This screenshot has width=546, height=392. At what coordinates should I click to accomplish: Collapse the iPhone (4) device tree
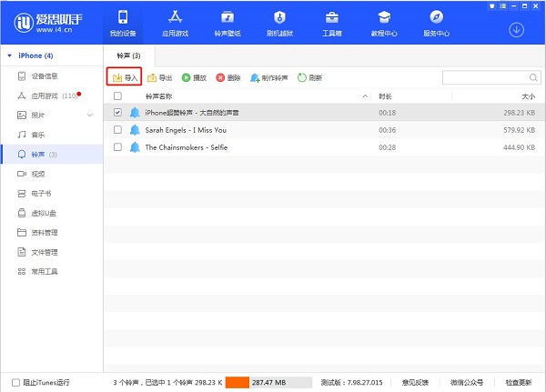point(9,55)
